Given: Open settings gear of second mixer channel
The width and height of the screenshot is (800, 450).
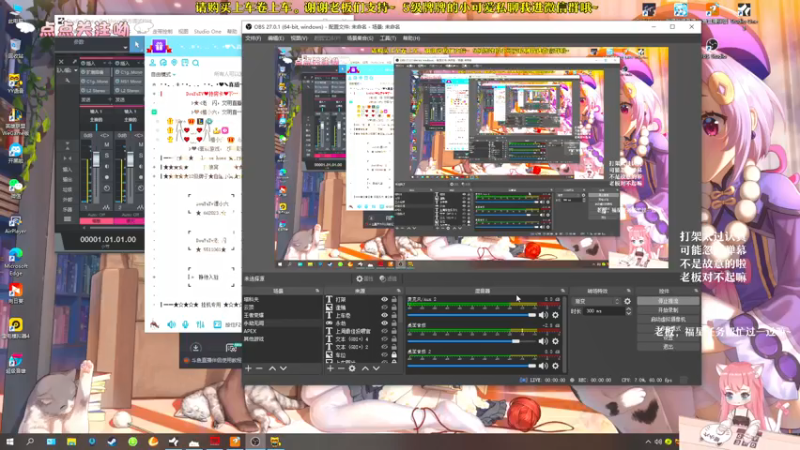Looking at the screenshot, I should click(556, 341).
